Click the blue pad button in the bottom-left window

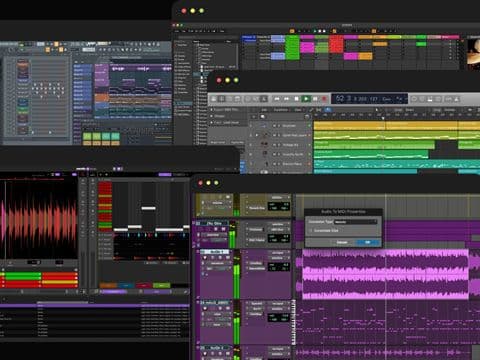pos(126,285)
